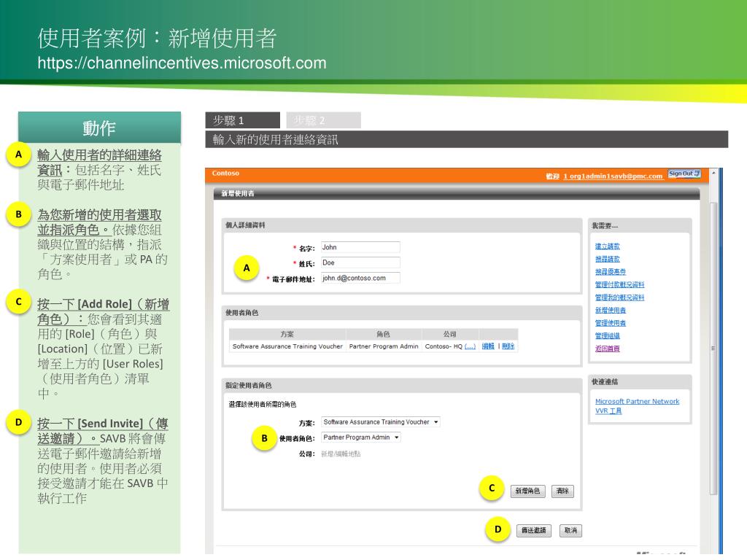Open the org1admin1savb@pmc.com account link
Screen dimensions: 747x560
[613, 176]
